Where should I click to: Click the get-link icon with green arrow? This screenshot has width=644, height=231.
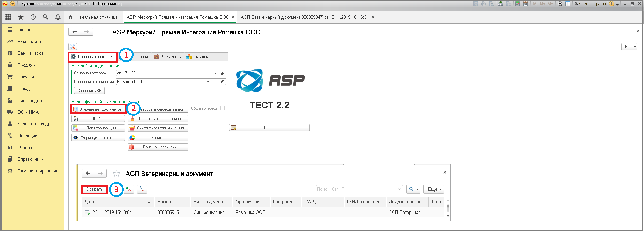(501, 4)
